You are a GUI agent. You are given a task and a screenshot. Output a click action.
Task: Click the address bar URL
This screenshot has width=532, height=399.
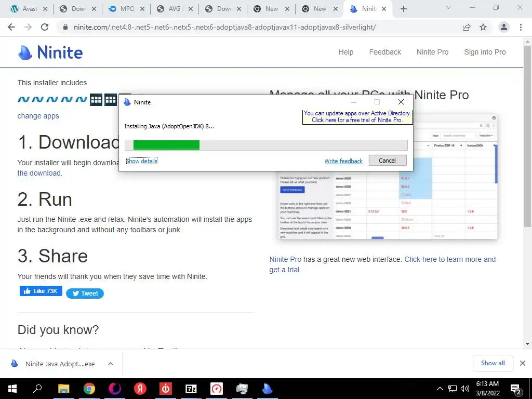224,27
